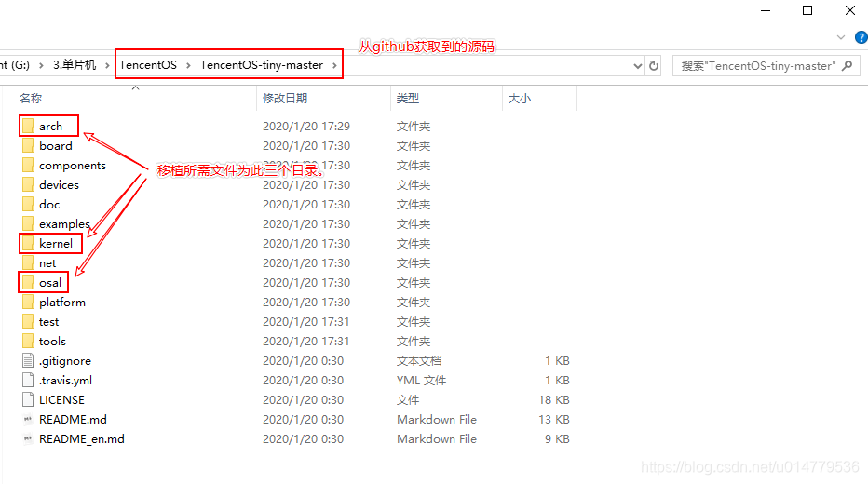
Task: Click the Markdown File type of README.md
Action: click(x=437, y=419)
